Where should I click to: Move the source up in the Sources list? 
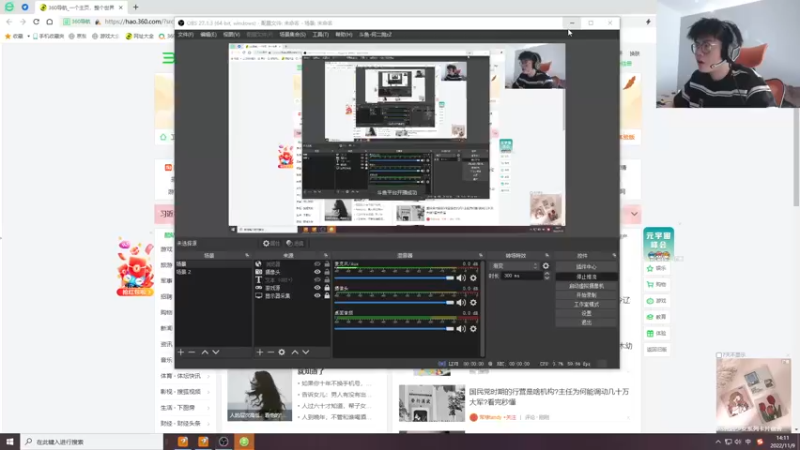(x=295, y=352)
